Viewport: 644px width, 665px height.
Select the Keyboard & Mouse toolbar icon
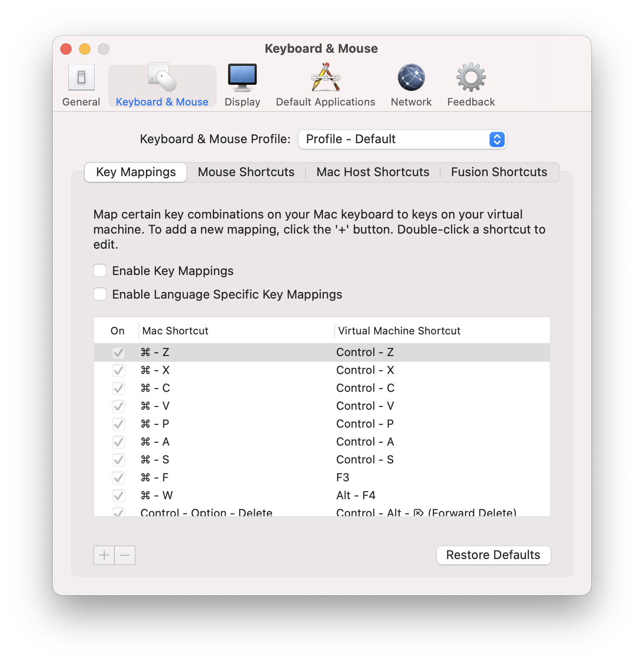(x=162, y=85)
